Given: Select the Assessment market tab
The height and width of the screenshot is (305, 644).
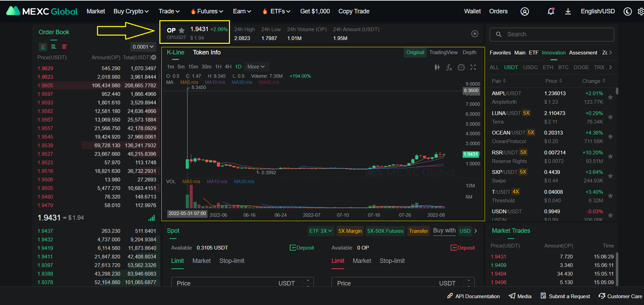Looking at the screenshot, I should point(583,53).
